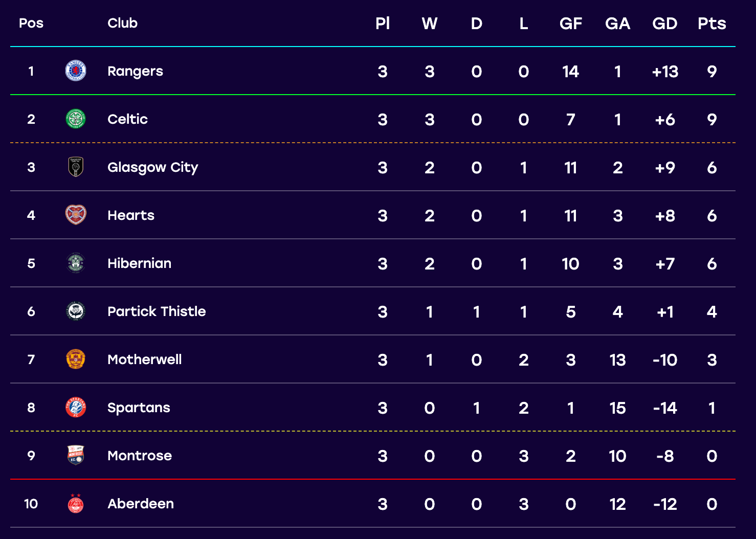Click the Aberdeen club crest

[x=76, y=503]
